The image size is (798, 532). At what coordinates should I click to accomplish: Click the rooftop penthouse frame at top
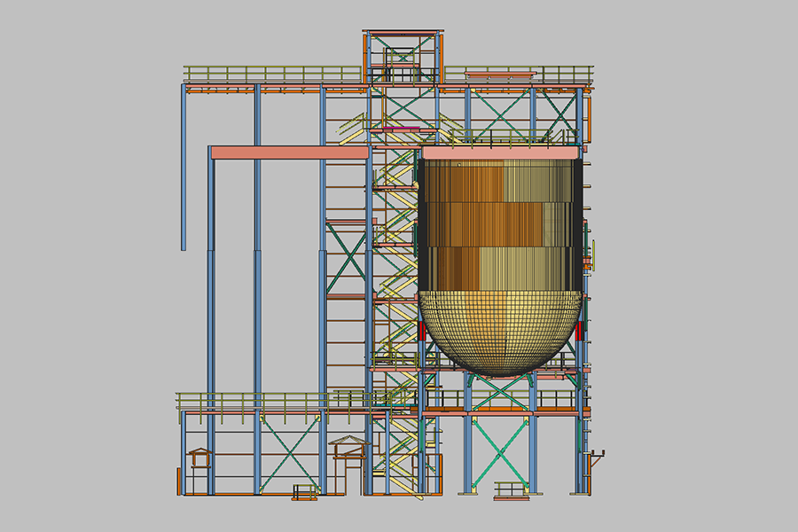(x=402, y=55)
